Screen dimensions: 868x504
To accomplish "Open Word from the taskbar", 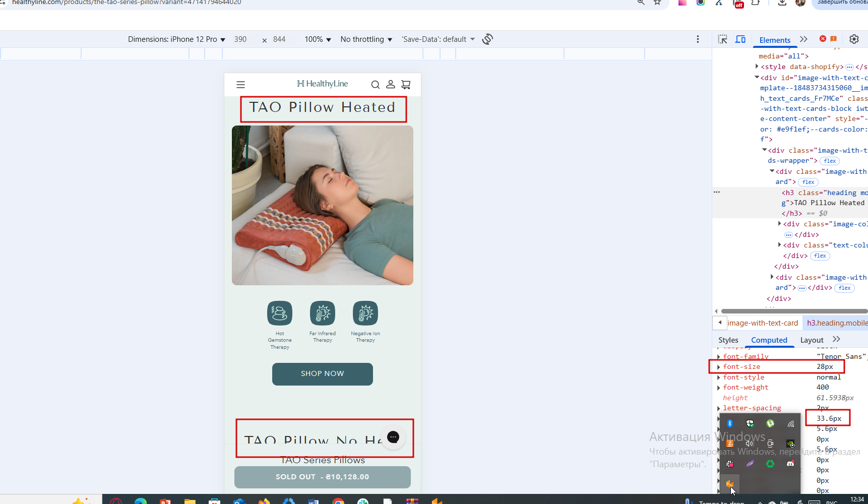I will pyautogui.click(x=314, y=501).
